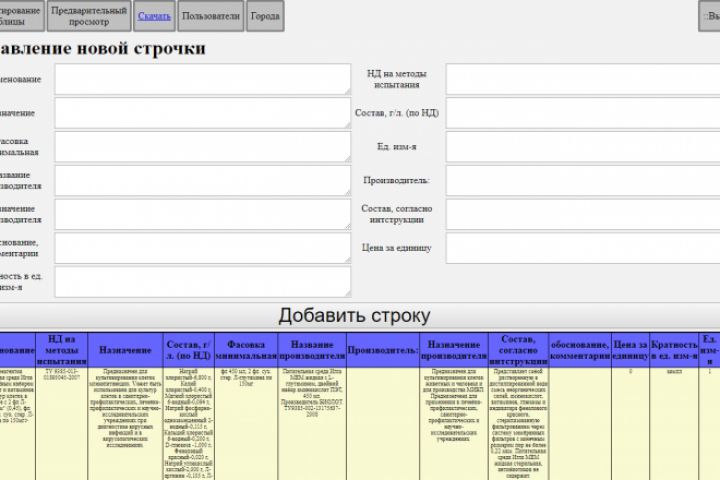Screen dimensions: 720x480
Task: Focus the Производитель: input field
Action: [583, 181]
